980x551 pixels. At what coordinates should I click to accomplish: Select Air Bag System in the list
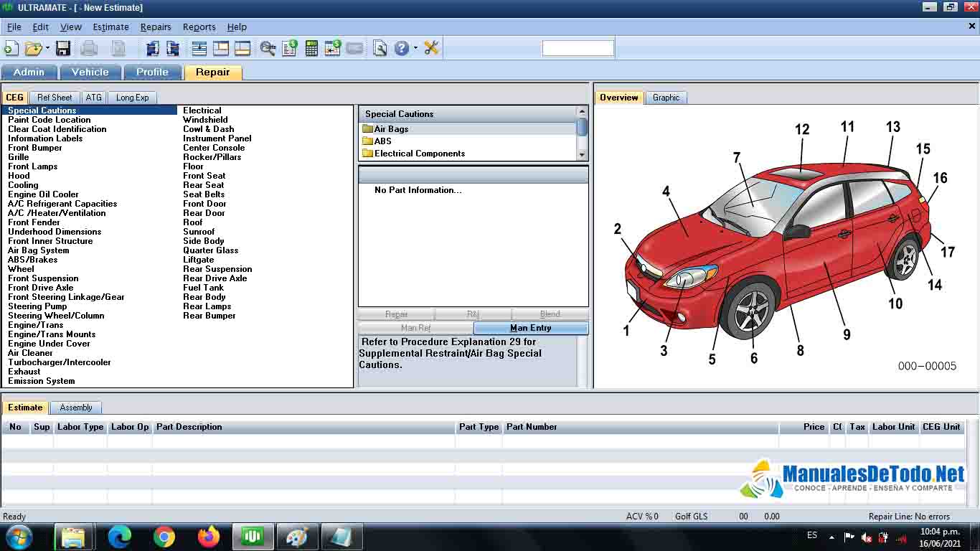point(39,250)
